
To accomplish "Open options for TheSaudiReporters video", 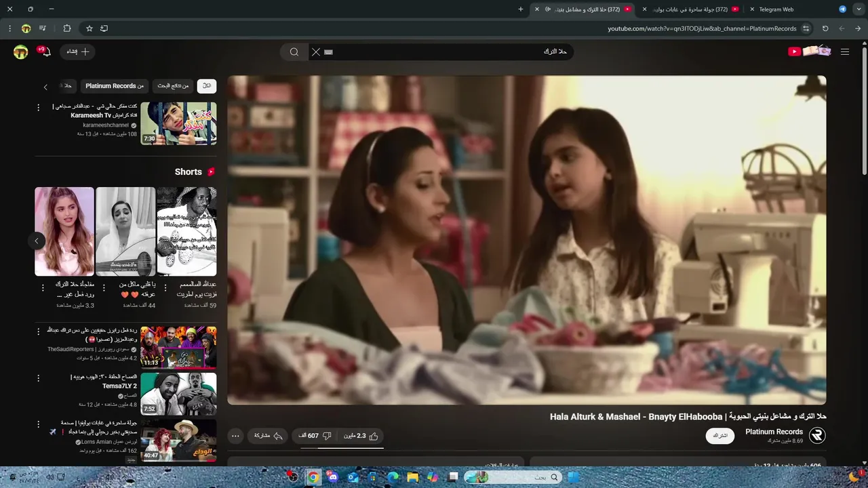I will point(39,331).
